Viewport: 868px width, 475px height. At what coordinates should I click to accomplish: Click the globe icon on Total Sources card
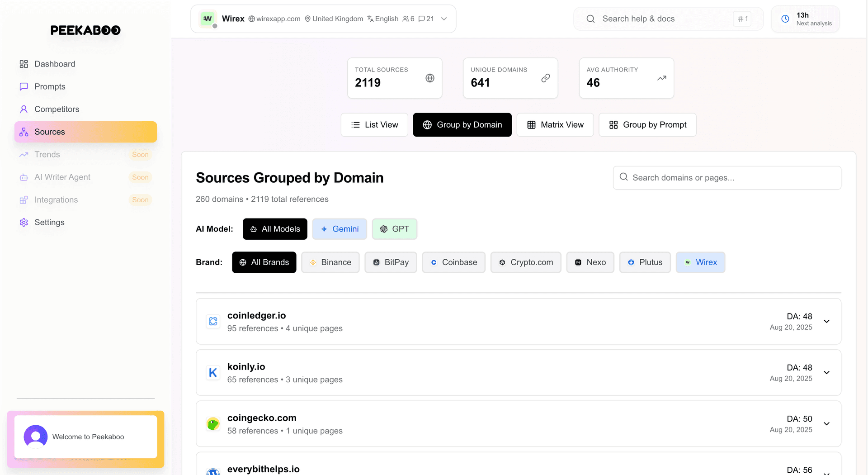pos(430,78)
